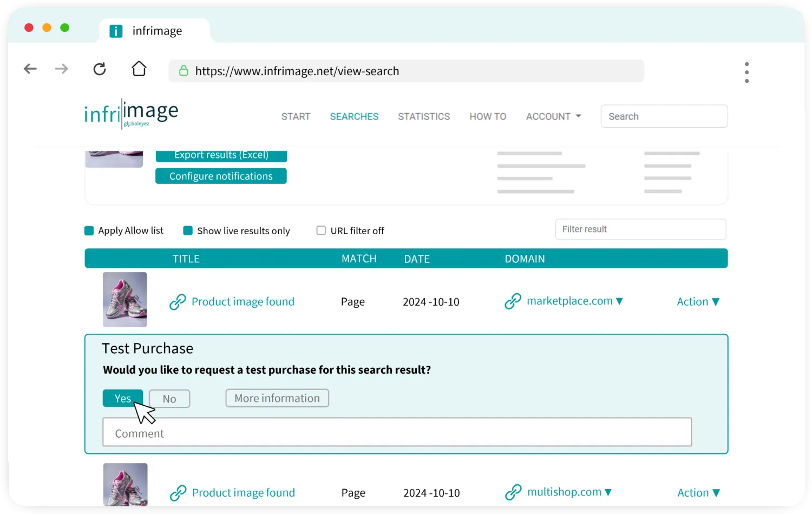Open the browser home page icon

139,69
